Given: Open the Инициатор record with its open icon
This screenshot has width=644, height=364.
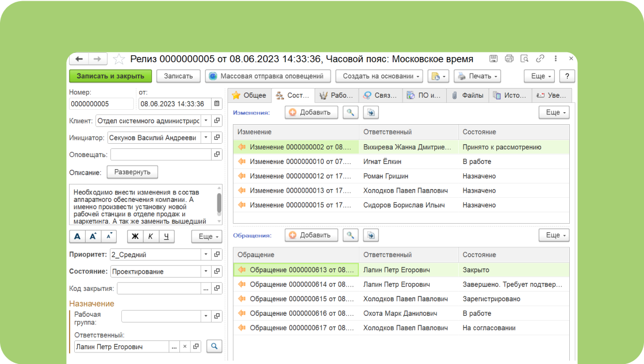Looking at the screenshot, I should point(217,137).
